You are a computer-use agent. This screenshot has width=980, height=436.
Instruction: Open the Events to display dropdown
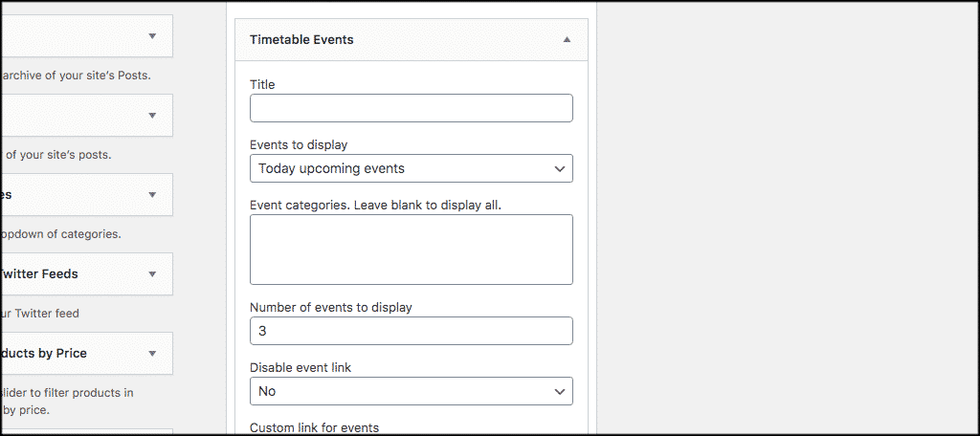pos(411,168)
